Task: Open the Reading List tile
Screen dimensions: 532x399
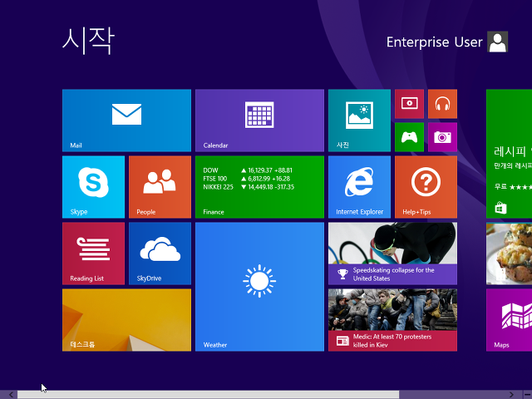Action: pos(93,254)
